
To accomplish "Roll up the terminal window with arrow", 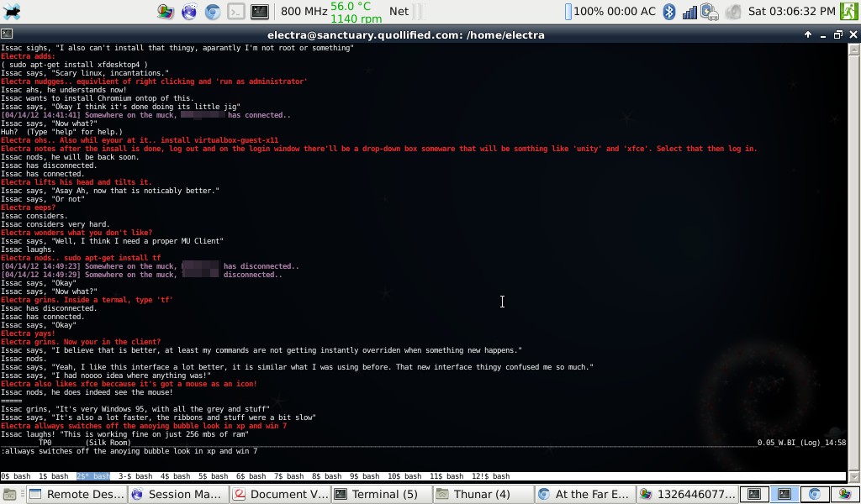I will coord(808,34).
